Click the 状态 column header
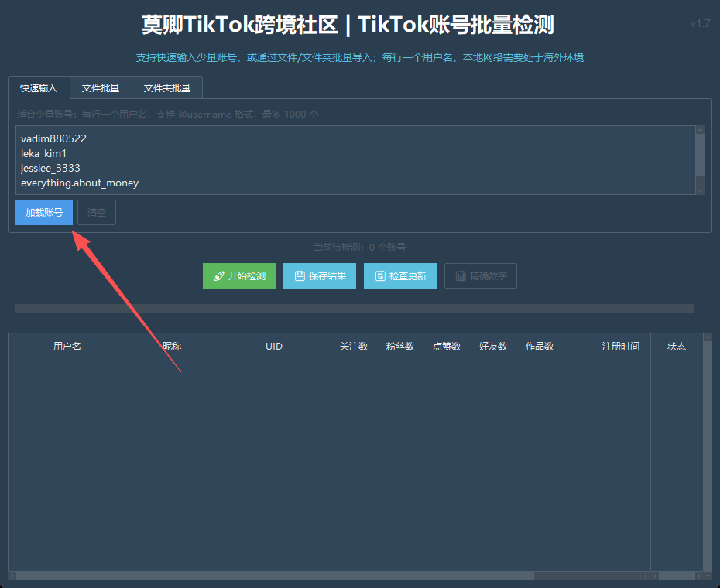Viewport: 720px width, 588px height. [x=677, y=346]
